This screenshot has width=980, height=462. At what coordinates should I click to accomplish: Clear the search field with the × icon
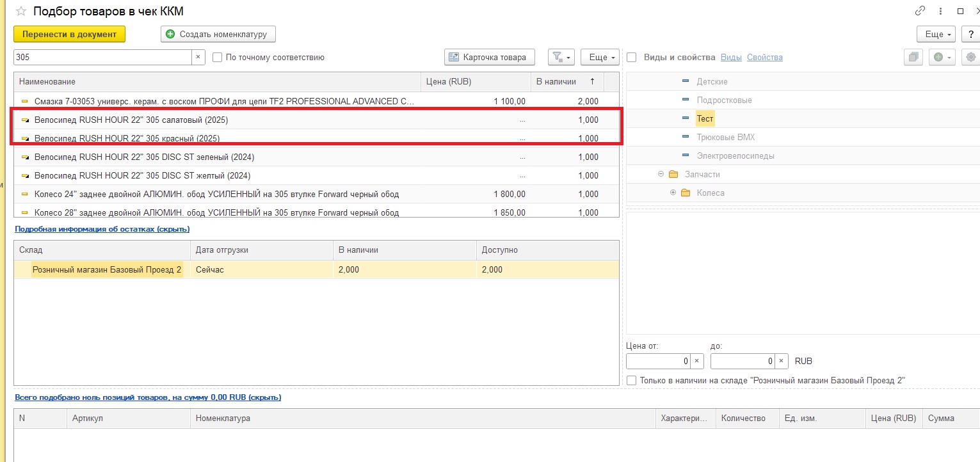click(x=198, y=57)
